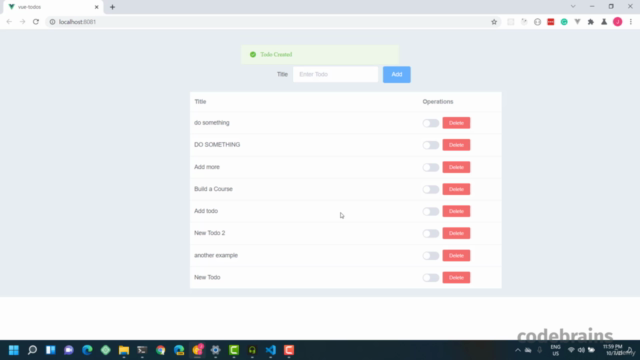Image resolution: width=640 pixels, height=360 pixels.
Task: Click the red extension icon in toolbar
Action: (x=551, y=22)
